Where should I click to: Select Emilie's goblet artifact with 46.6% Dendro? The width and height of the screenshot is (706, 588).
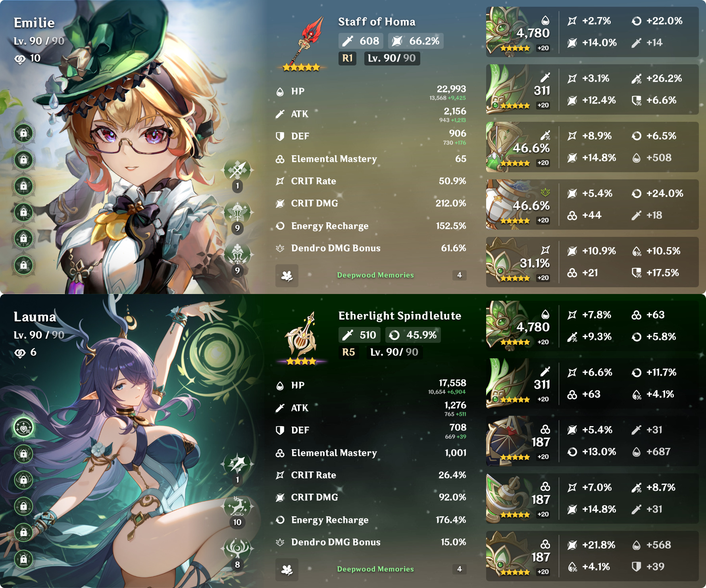592,204
